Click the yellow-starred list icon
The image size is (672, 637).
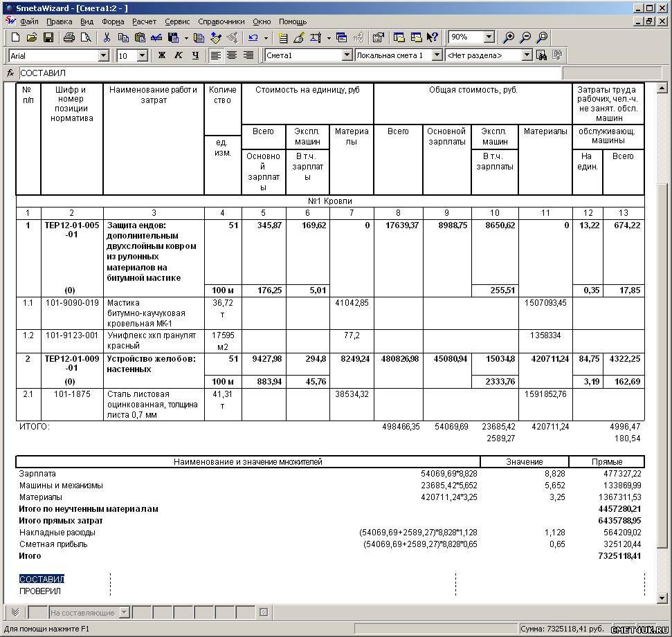pyautogui.click(x=283, y=38)
